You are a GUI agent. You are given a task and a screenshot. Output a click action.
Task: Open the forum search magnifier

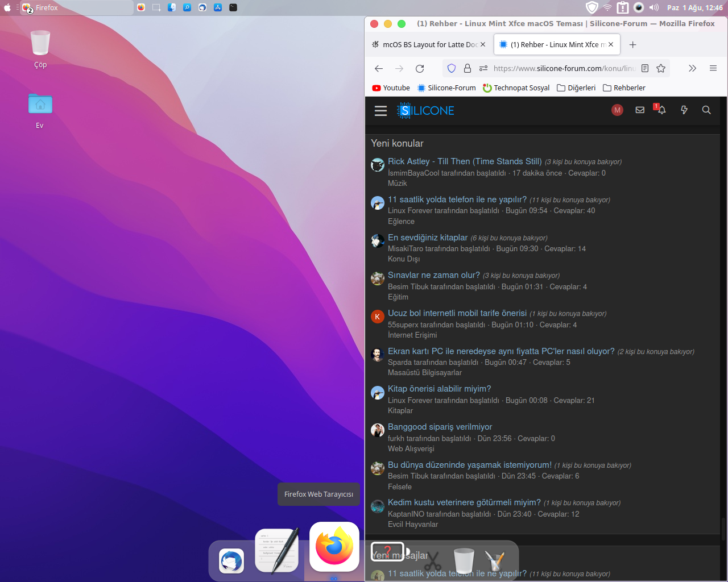click(x=706, y=110)
